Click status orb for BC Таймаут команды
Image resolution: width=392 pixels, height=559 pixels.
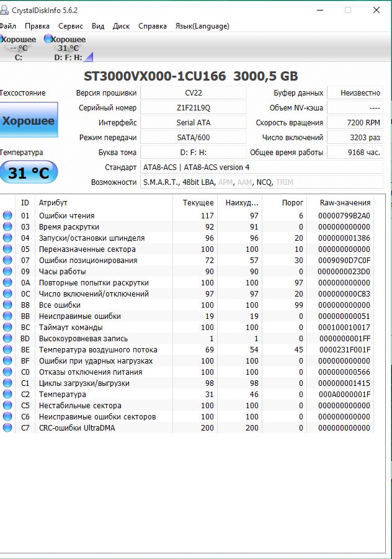[x=7, y=327]
